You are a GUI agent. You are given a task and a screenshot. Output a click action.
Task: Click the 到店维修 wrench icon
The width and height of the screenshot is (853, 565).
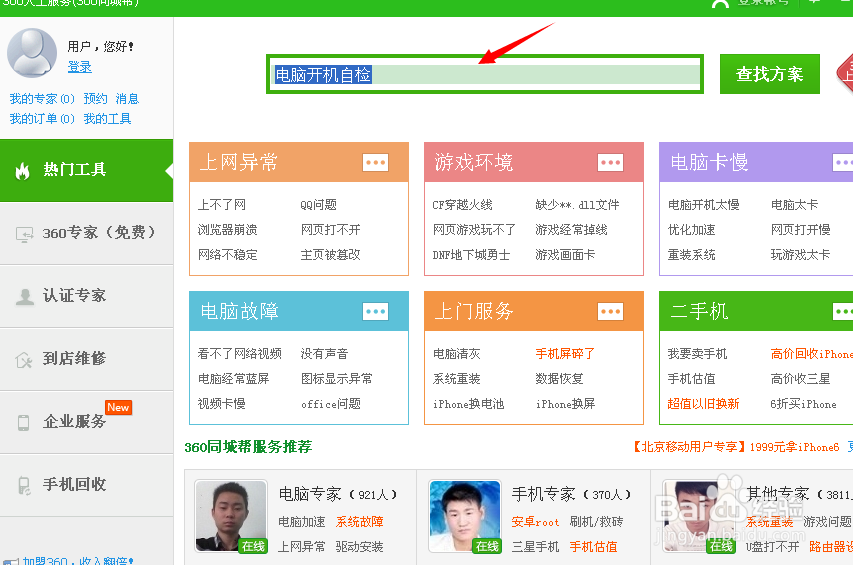pyautogui.click(x=24, y=359)
